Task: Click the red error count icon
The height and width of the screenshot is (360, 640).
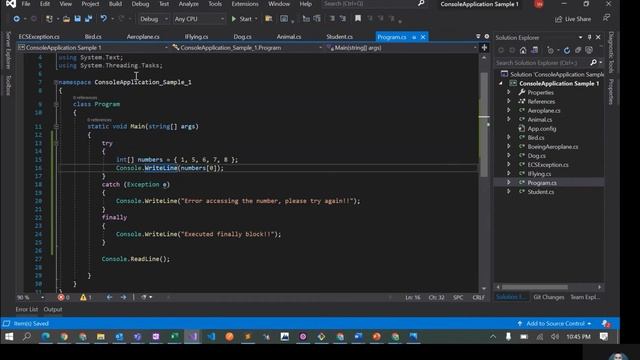Action: (61, 297)
